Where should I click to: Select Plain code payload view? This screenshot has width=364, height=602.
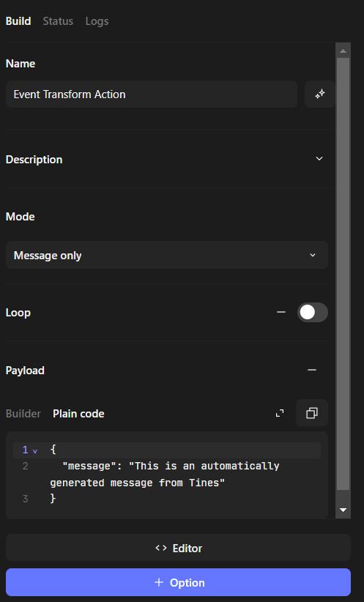(x=78, y=414)
